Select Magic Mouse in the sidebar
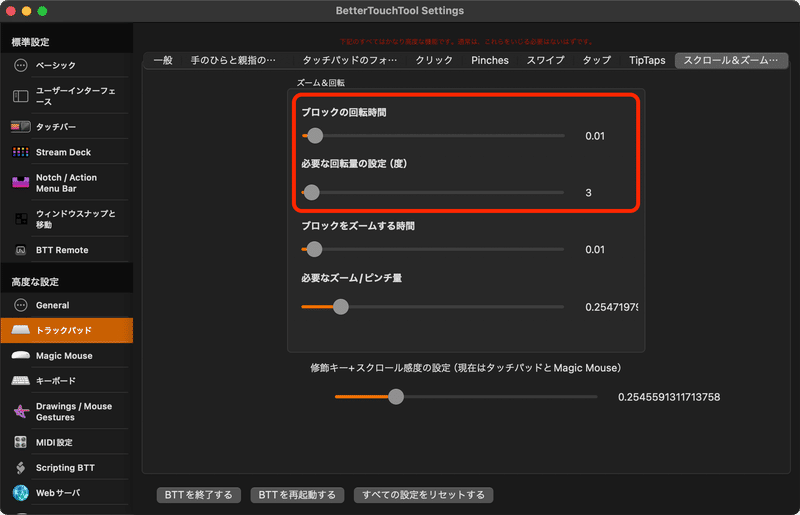 66,355
